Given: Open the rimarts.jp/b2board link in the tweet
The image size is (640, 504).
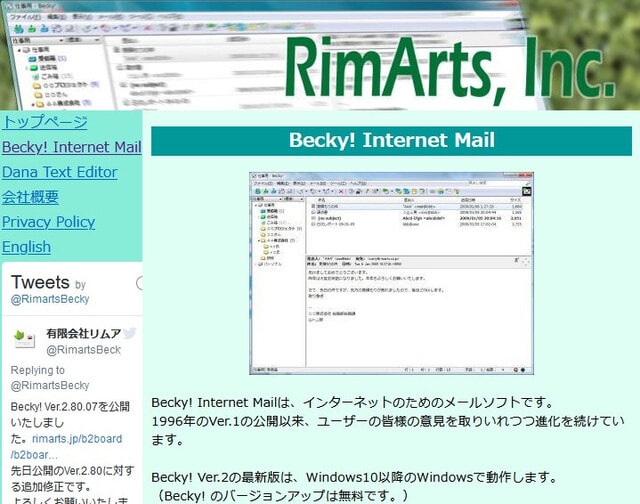Looking at the screenshot, I should tap(67, 446).
